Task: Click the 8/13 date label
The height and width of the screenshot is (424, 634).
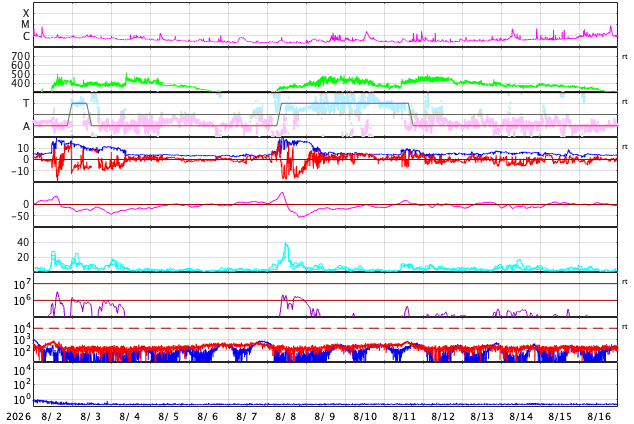Action: (x=482, y=416)
